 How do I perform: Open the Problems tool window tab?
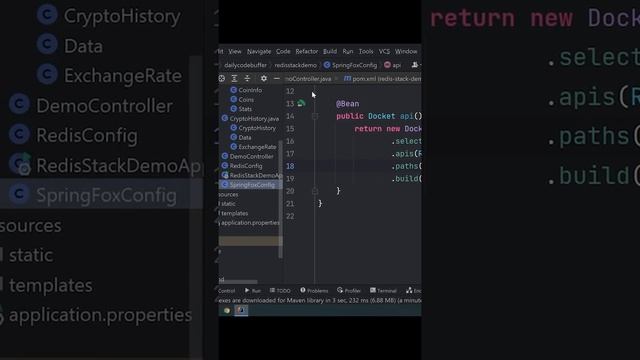click(314, 291)
